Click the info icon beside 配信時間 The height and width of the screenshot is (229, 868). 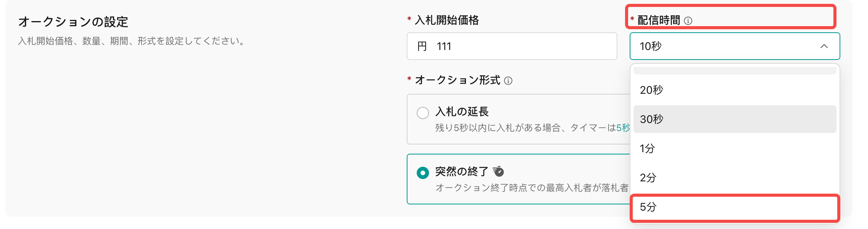tap(688, 21)
